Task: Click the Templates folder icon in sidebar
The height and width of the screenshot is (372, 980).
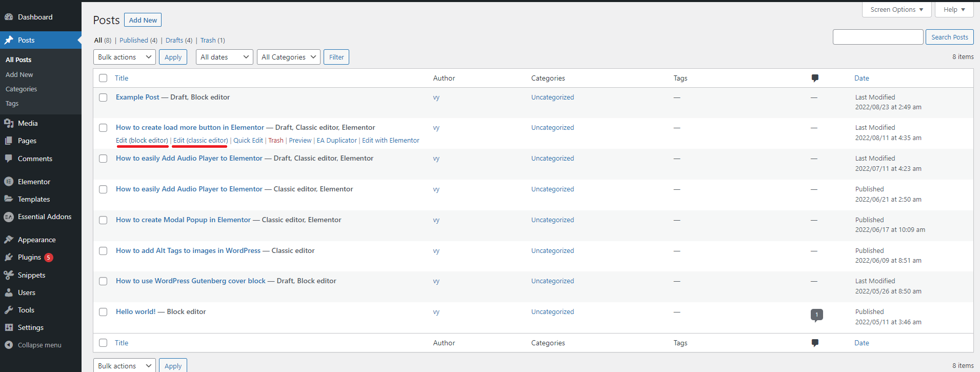Action: 9,199
